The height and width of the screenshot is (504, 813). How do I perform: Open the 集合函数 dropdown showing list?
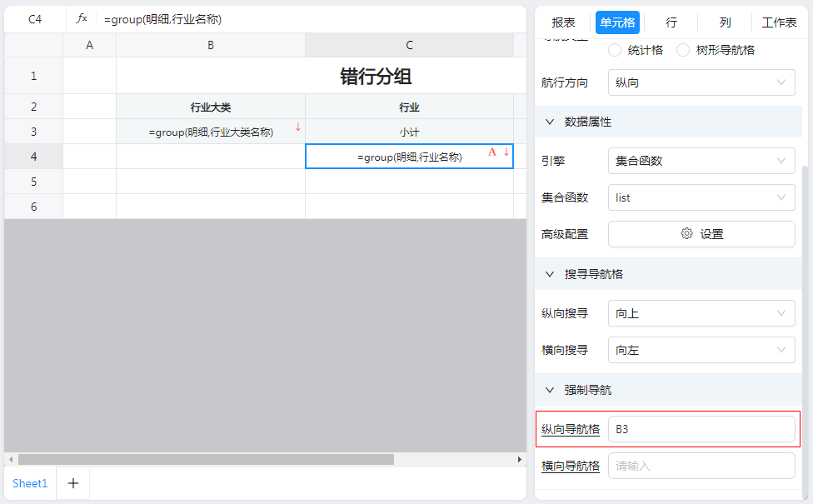coord(701,197)
